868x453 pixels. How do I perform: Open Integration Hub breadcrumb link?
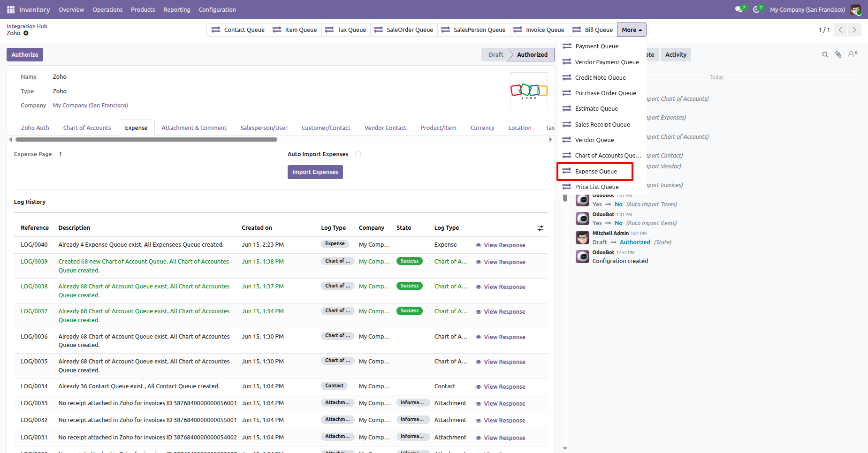point(27,26)
